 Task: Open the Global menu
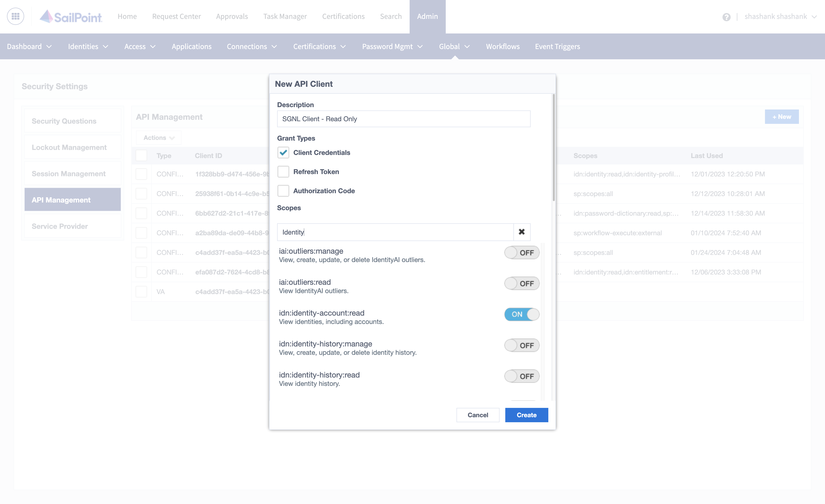click(x=454, y=46)
